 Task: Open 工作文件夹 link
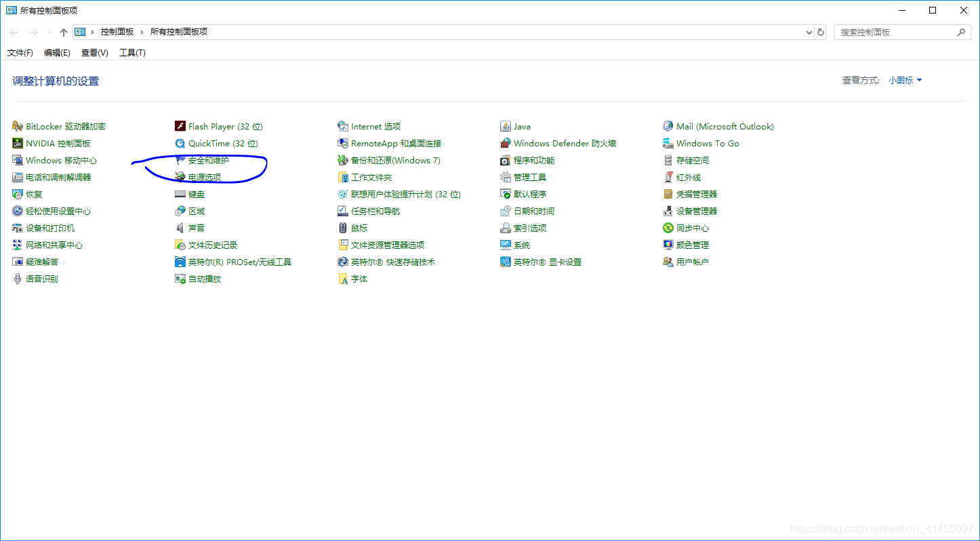[371, 177]
